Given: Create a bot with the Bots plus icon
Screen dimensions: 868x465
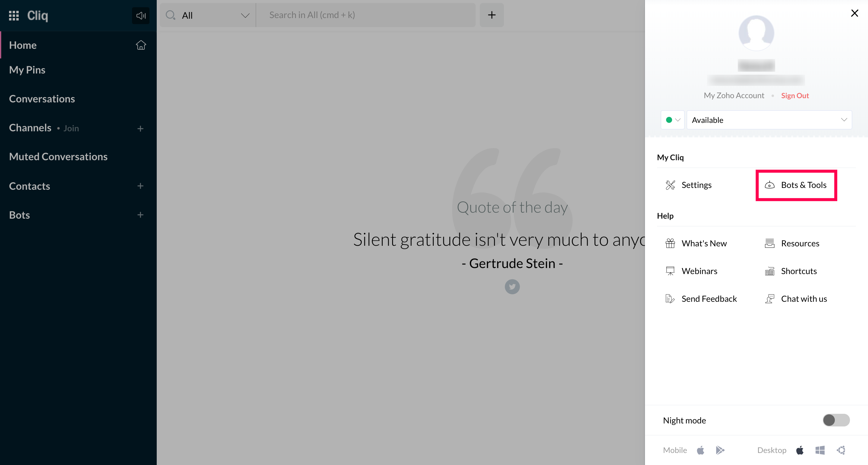Looking at the screenshot, I should [x=140, y=215].
